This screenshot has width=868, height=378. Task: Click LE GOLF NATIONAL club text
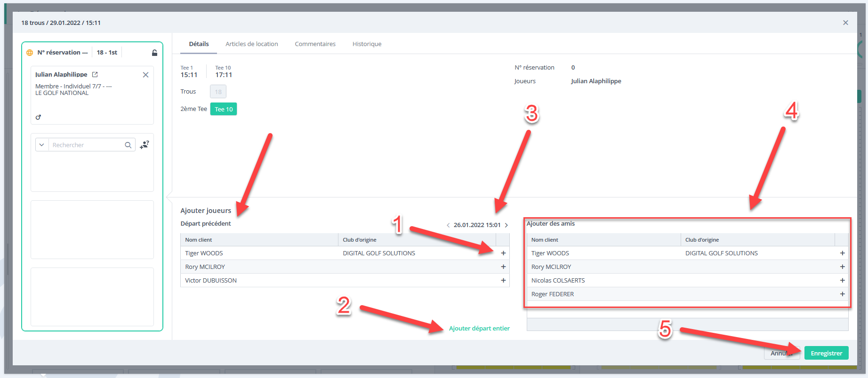click(62, 93)
